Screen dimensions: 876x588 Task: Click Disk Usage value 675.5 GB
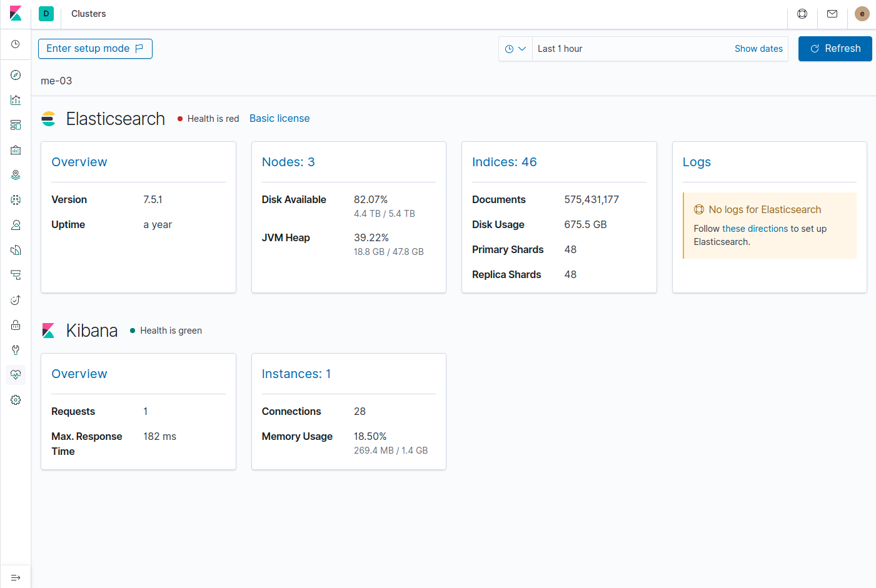(x=585, y=224)
